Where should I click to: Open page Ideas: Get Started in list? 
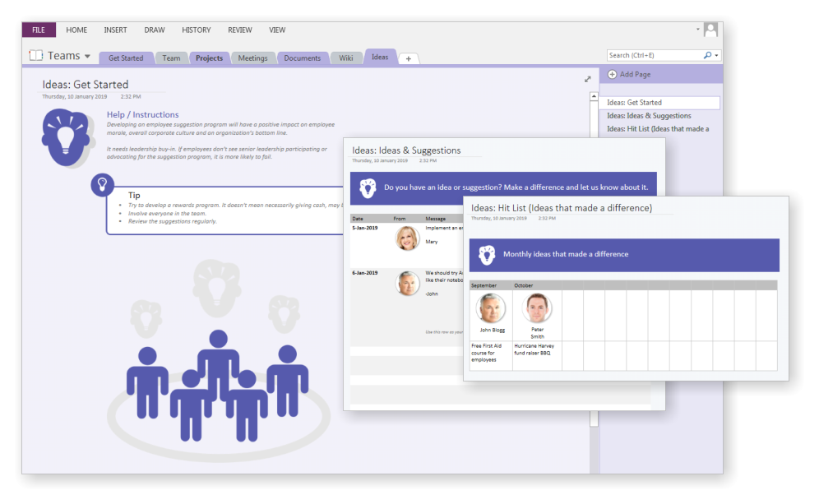(659, 103)
